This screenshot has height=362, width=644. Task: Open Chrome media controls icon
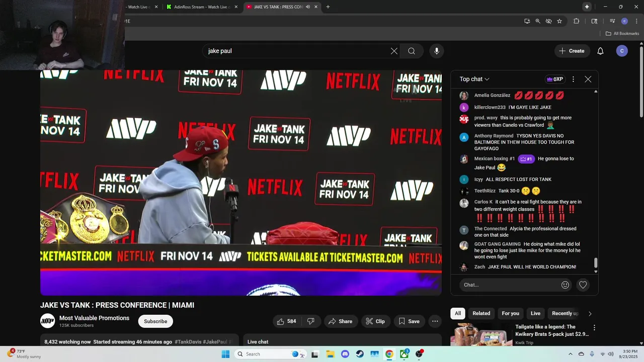[x=612, y=21]
